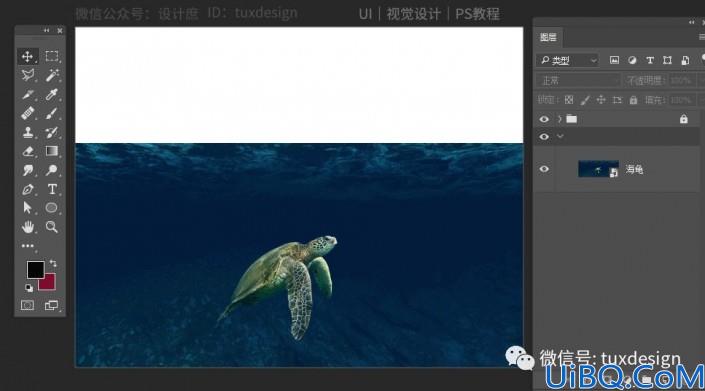Filter layers by type layers T icon
The height and width of the screenshot is (391, 705).
[x=650, y=60]
